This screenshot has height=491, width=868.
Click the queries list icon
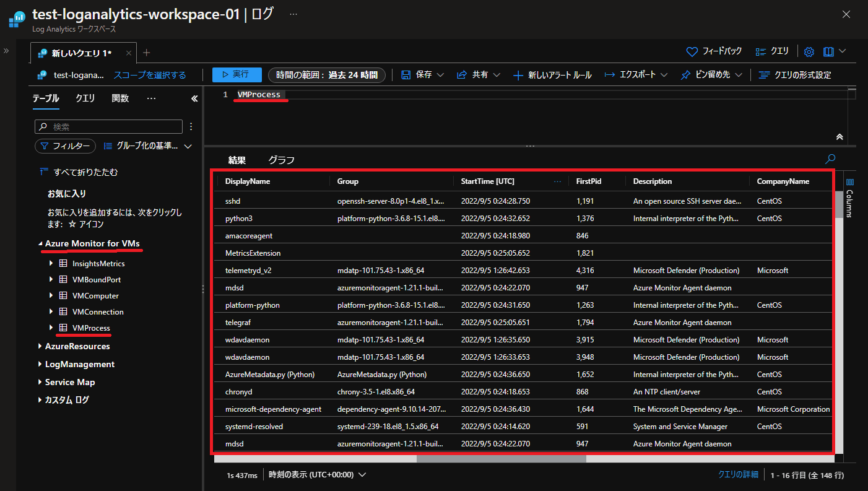tap(761, 51)
